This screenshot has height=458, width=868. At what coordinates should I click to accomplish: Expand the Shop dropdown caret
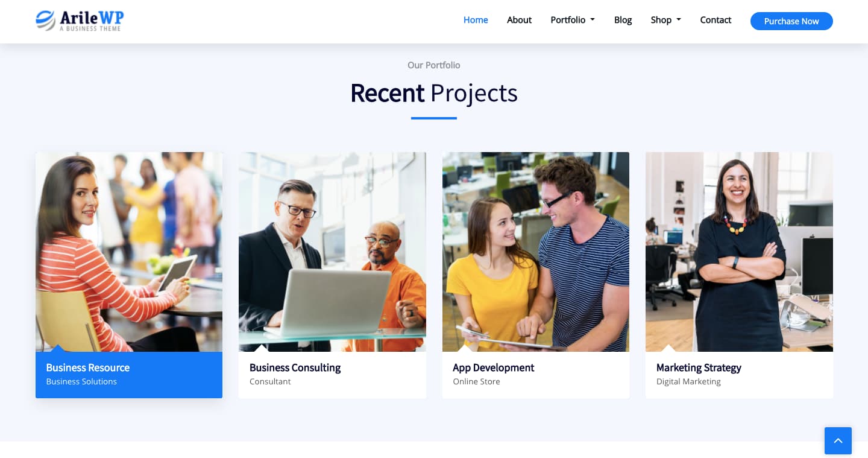(679, 20)
